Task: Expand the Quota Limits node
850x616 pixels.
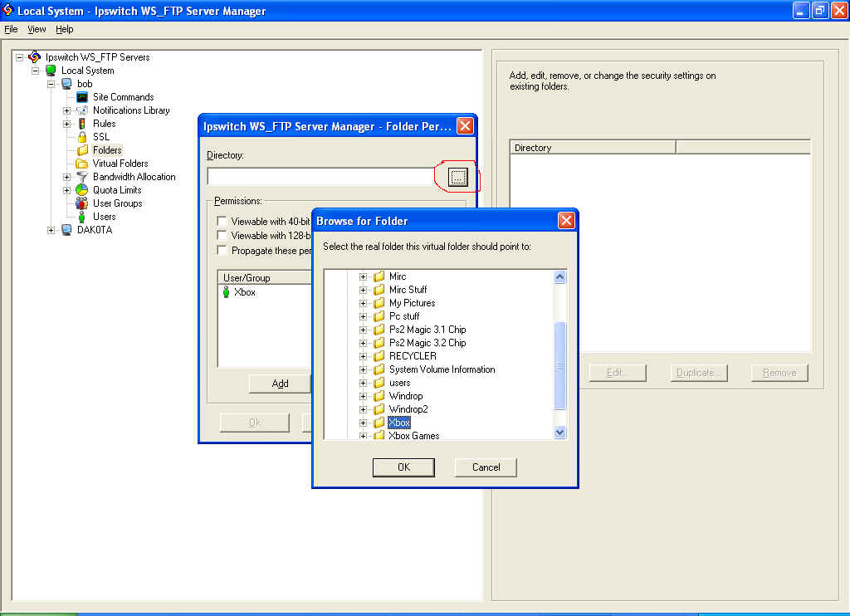Action: tap(66, 190)
